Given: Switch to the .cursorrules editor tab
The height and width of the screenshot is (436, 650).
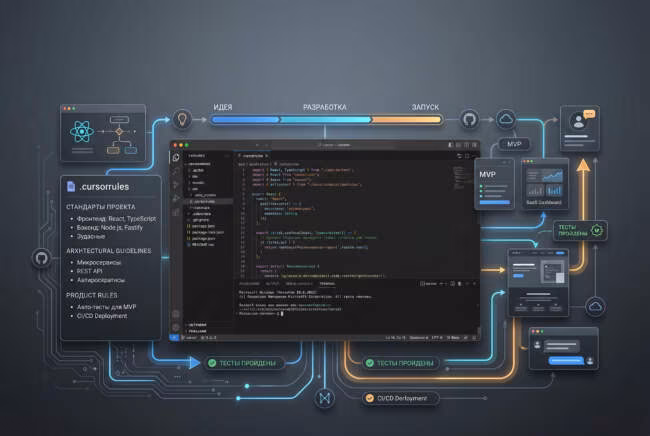Looking at the screenshot, I should tap(252, 156).
